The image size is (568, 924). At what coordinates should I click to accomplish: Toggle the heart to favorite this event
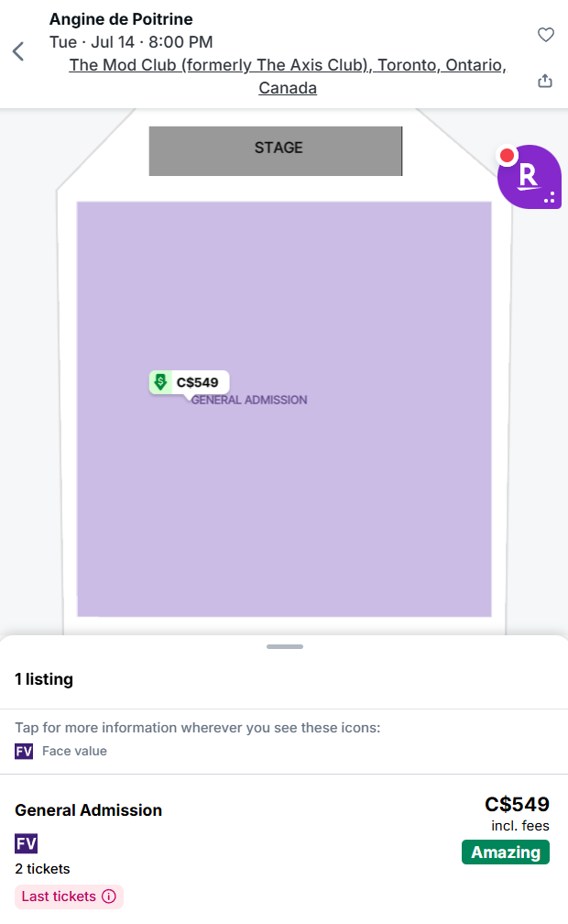point(546,35)
